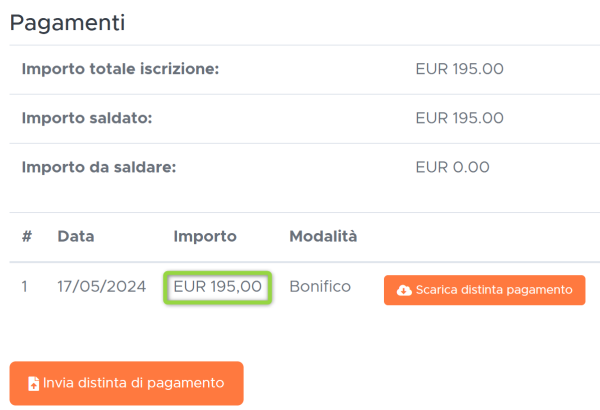Click the Modalità column header
The width and height of the screenshot is (600, 410).
[x=323, y=237]
